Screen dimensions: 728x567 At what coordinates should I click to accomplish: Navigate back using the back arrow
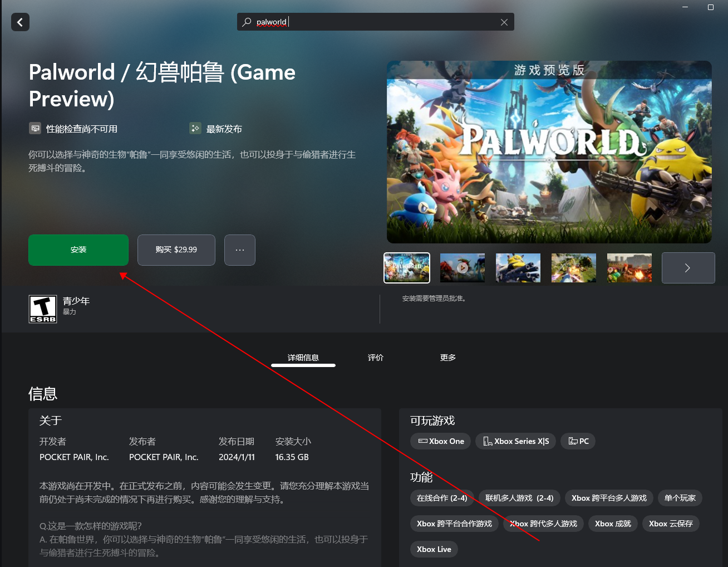click(x=20, y=22)
